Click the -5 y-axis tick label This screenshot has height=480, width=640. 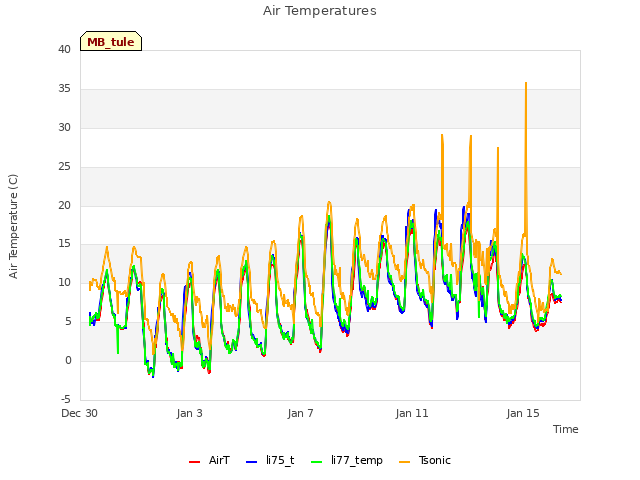point(66,399)
